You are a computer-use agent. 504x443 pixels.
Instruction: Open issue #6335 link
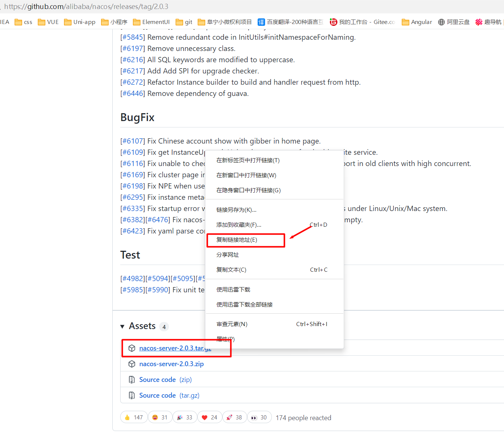[x=133, y=208]
